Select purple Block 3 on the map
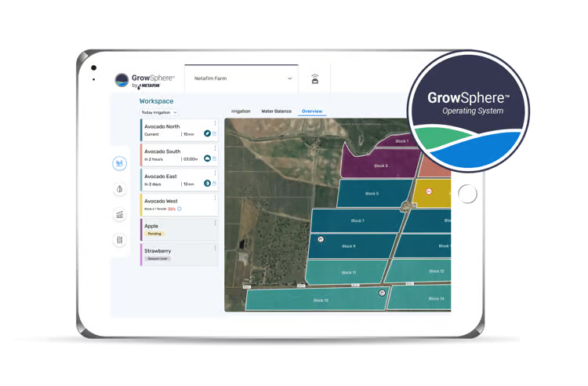Image resolution: width=588 pixels, height=386 pixels. (380, 166)
